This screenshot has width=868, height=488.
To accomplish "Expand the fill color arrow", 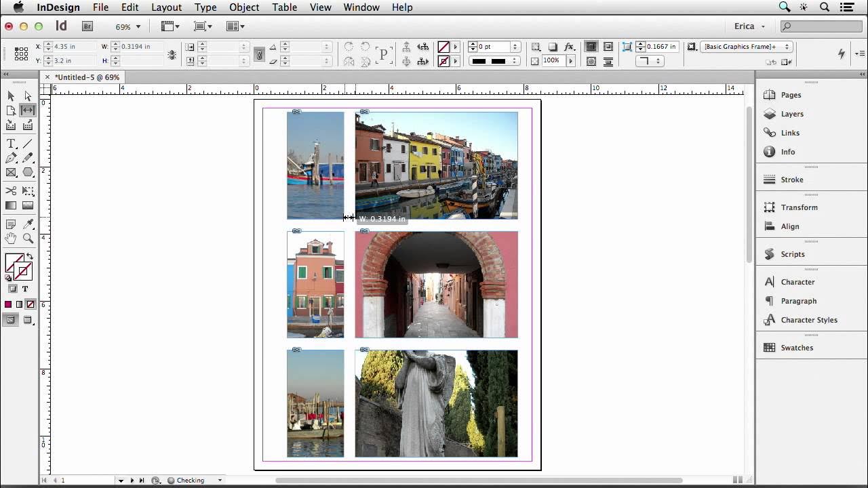I will (455, 47).
